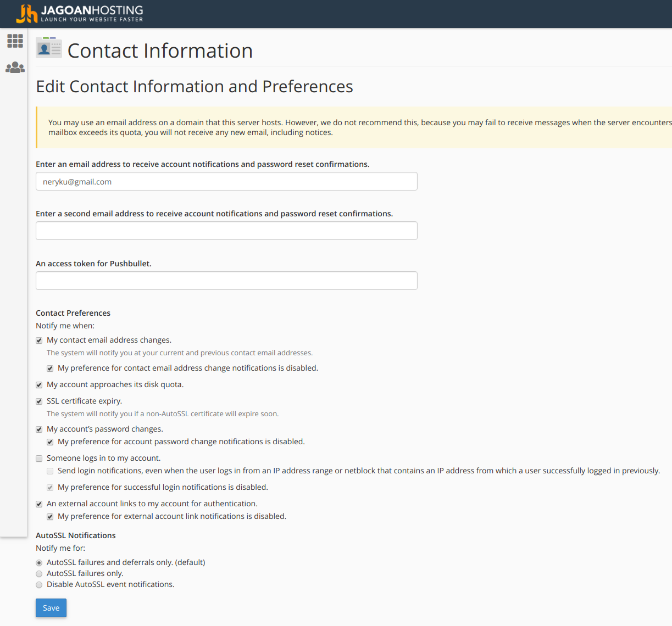Focus the second email address field
Viewport: 672px width, 626px height.
click(226, 231)
